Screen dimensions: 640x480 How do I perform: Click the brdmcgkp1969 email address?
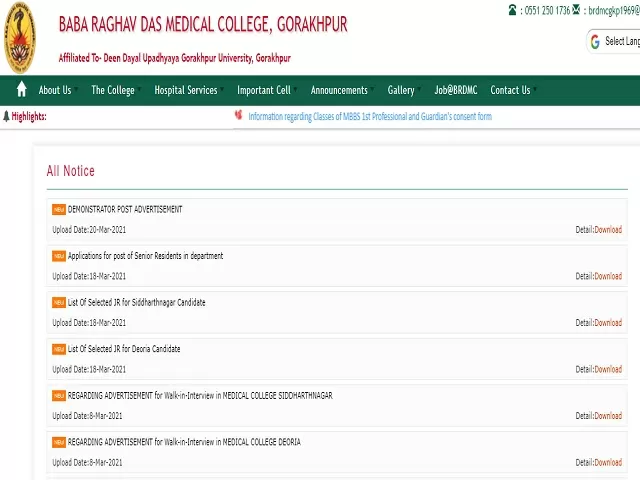614,10
